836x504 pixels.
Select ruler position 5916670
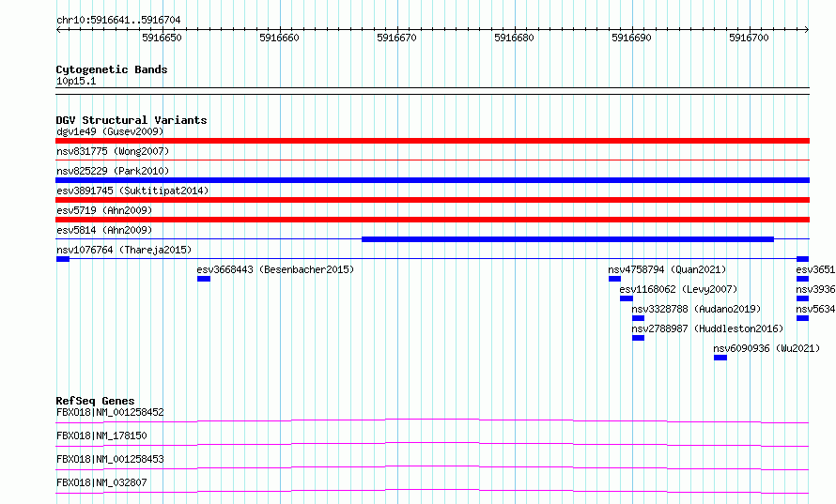(396, 38)
